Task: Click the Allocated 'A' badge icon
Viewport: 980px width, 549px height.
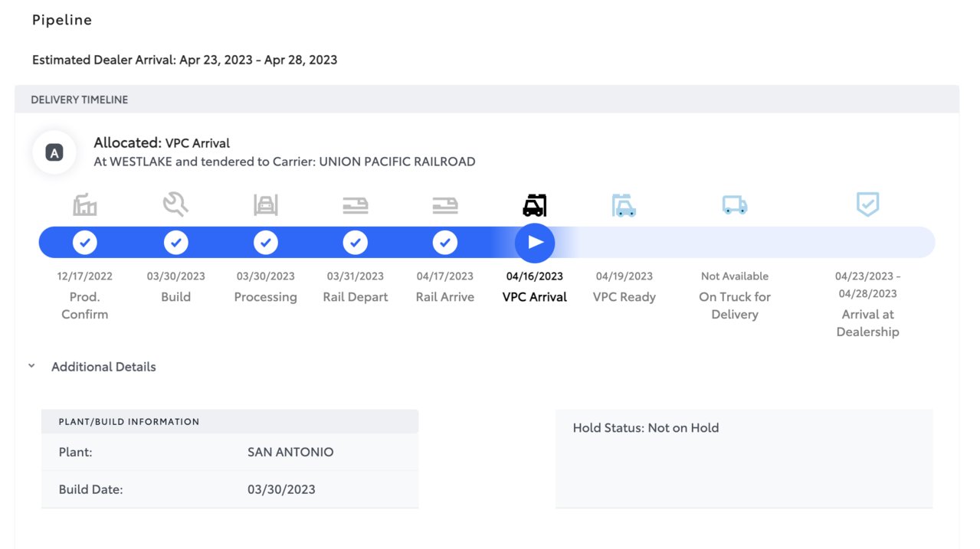Action: pyautogui.click(x=54, y=152)
